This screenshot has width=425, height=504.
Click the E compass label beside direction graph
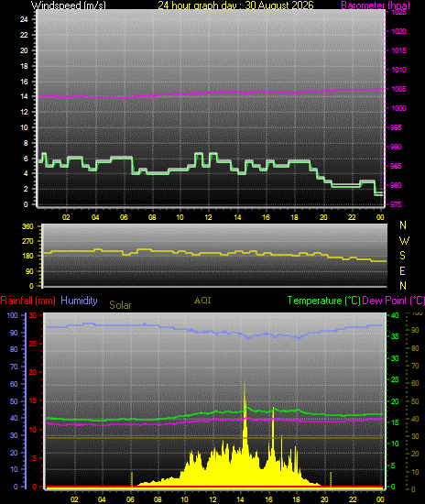[x=402, y=271]
